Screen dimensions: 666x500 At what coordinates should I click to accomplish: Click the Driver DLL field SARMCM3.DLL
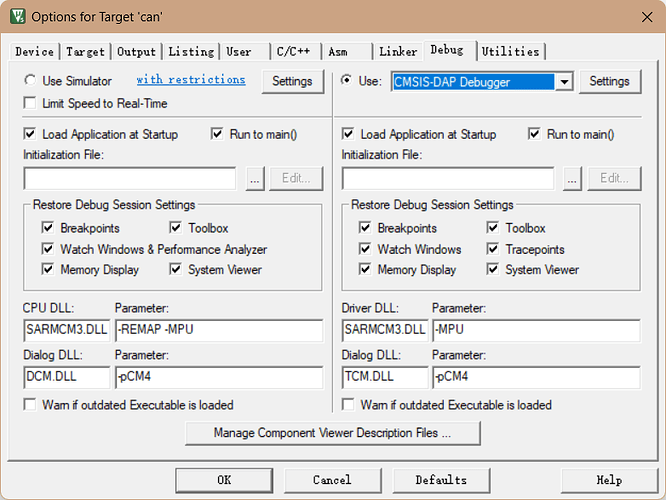[385, 331]
